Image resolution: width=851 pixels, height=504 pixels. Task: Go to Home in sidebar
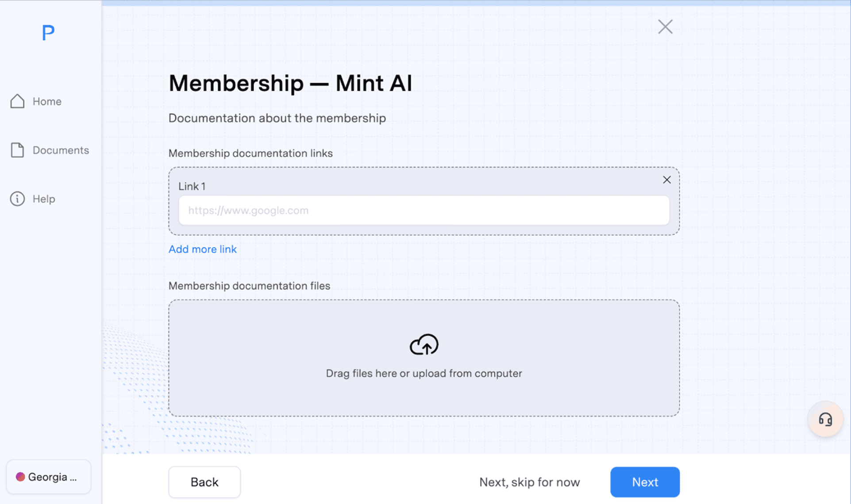[46, 101]
